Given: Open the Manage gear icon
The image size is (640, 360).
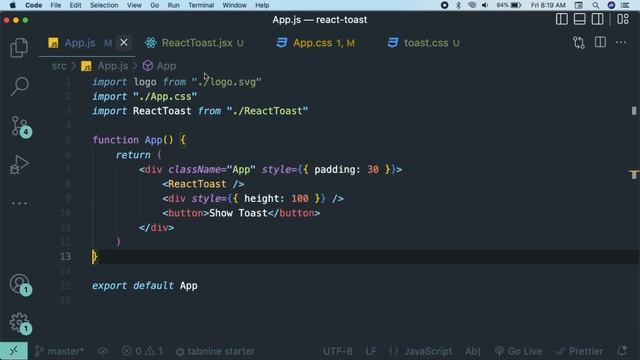Looking at the screenshot, I should click(20, 323).
